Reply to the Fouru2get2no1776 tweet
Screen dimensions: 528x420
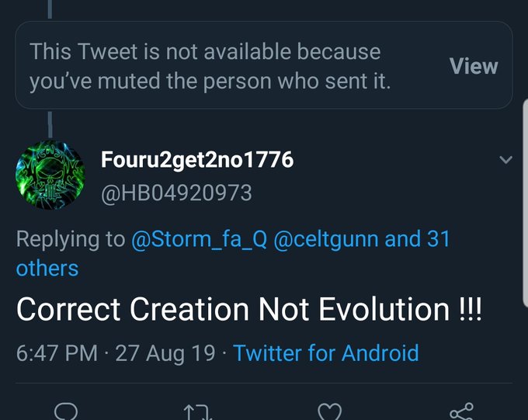(65, 411)
